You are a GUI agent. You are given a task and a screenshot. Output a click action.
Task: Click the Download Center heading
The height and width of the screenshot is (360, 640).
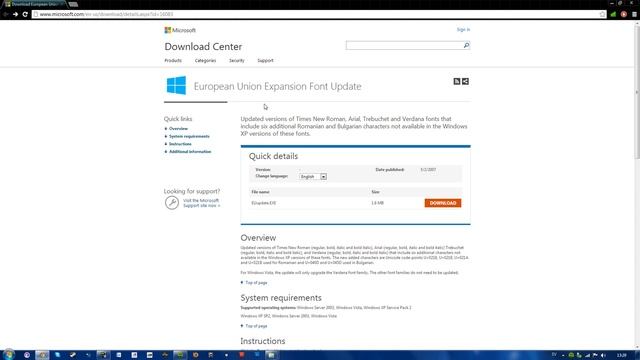point(203,47)
